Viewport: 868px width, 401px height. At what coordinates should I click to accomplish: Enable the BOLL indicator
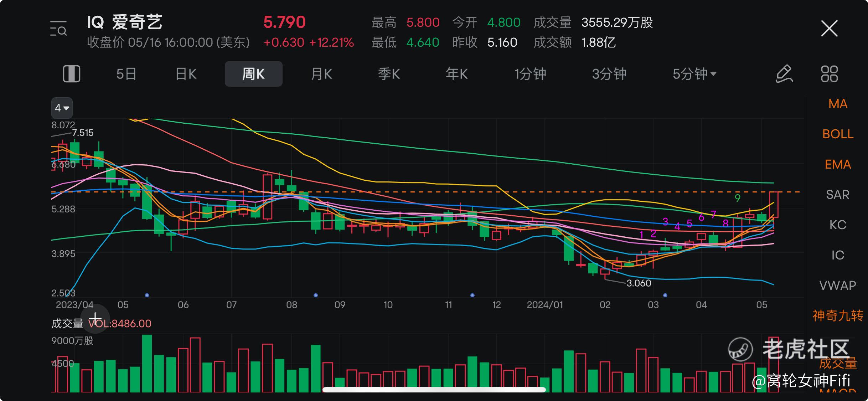(x=838, y=134)
